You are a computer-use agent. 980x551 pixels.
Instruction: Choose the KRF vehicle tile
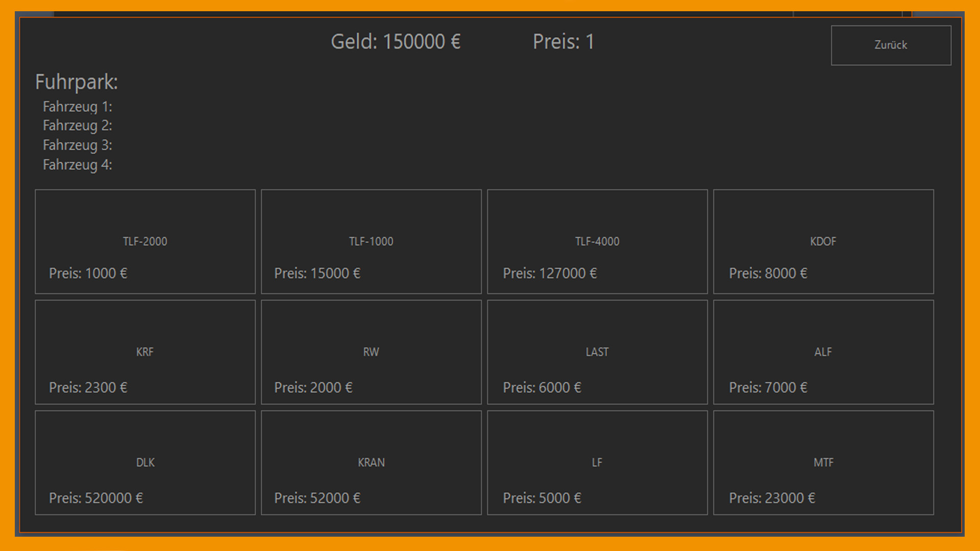(145, 352)
